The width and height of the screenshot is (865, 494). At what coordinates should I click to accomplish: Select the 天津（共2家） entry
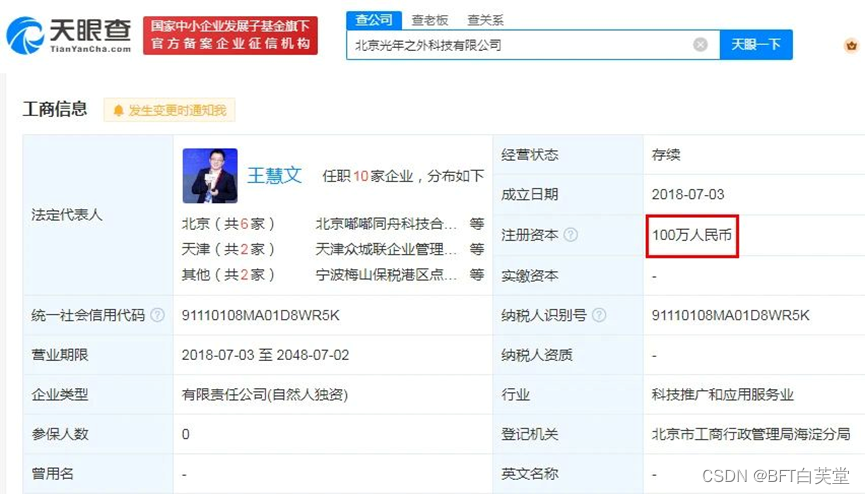(x=228, y=249)
